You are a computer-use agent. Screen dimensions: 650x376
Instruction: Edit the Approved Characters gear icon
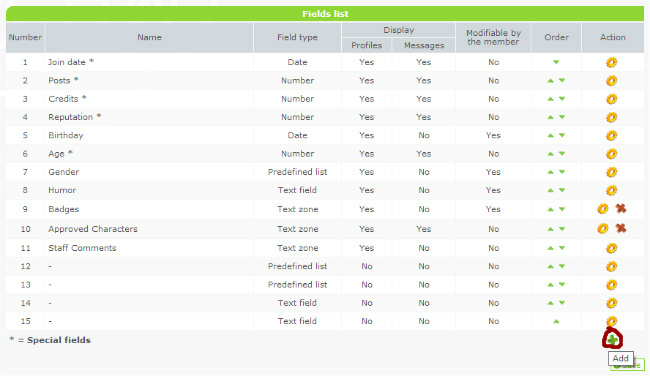(603, 228)
